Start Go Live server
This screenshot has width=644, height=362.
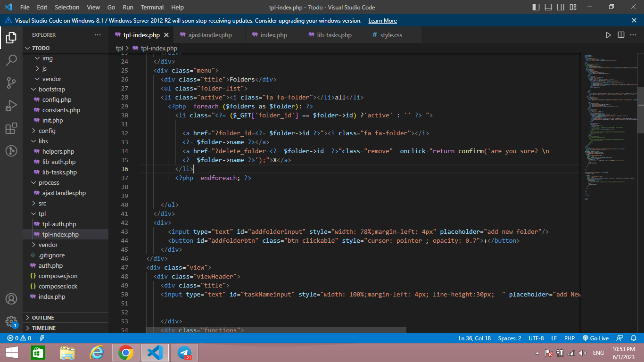pos(595,338)
